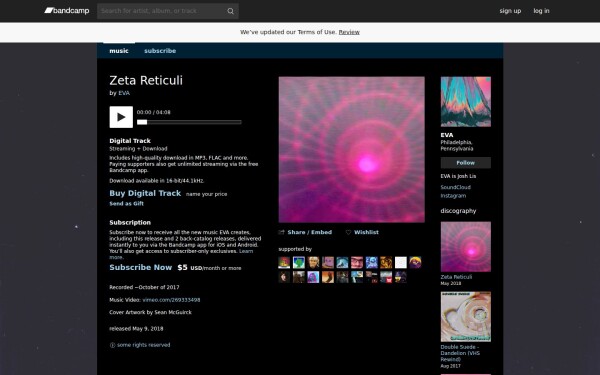Image resolution: width=600 pixels, height=375 pixels.
Task: Open EVA's SoundCloud link
Action: [455, 187]
